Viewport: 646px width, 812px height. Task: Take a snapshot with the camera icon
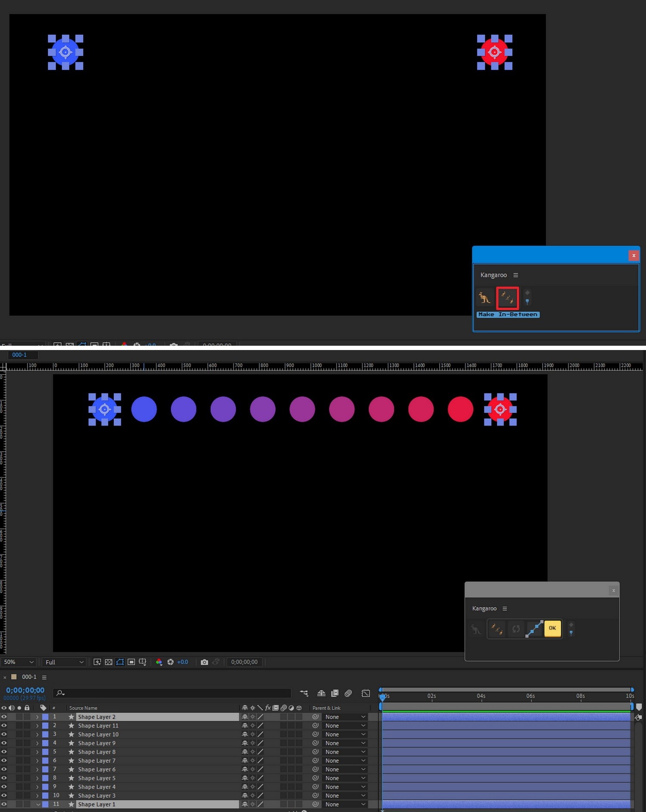click(x=204, y=662)
